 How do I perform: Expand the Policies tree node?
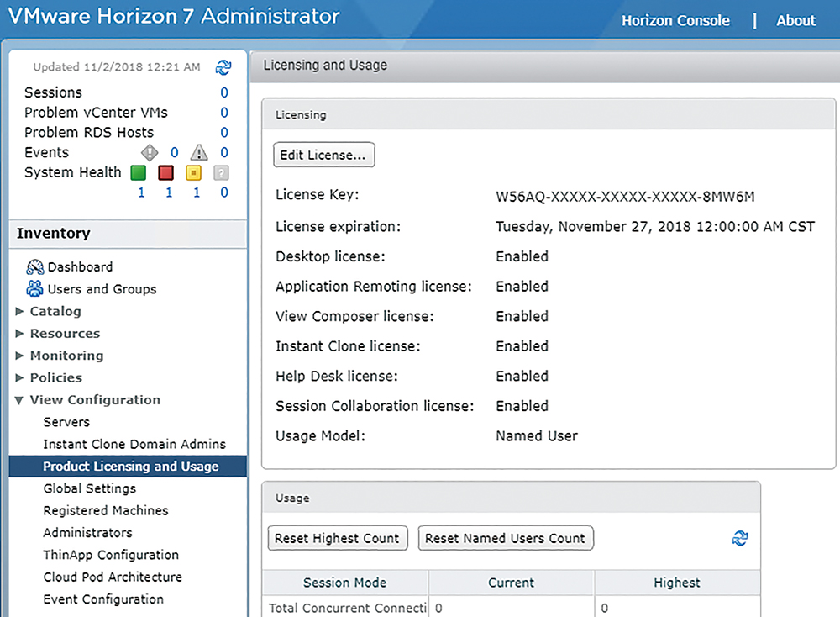click(x=20, y=378)
